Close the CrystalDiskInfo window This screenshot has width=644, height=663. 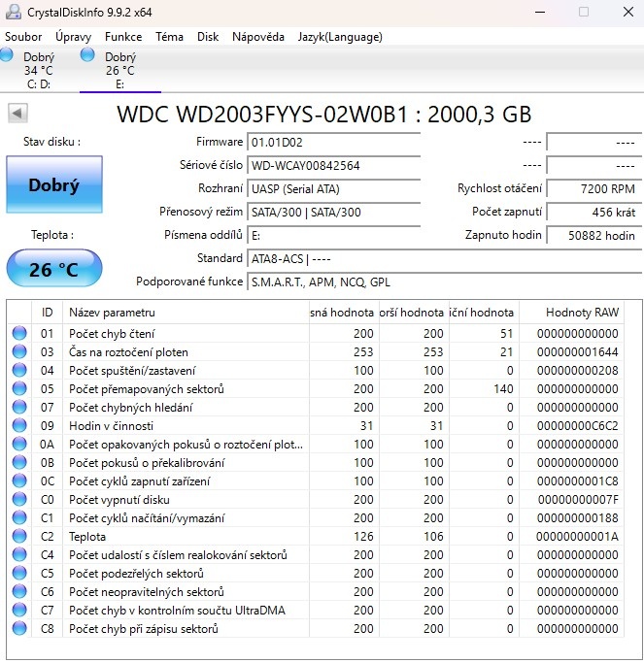click(628, 12)
